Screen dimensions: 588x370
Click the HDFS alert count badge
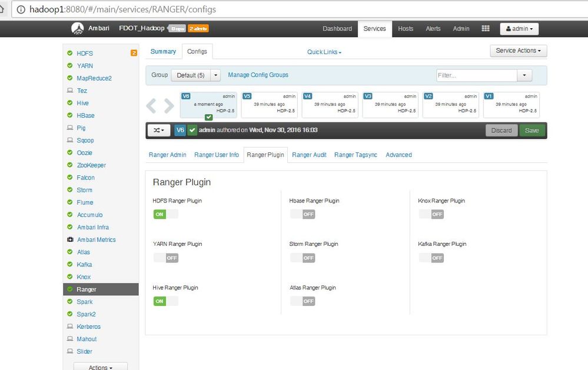tap(134, 53)
